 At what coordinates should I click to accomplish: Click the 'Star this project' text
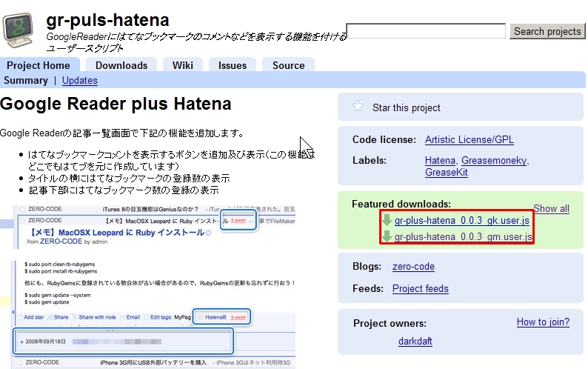pos(407,107)
